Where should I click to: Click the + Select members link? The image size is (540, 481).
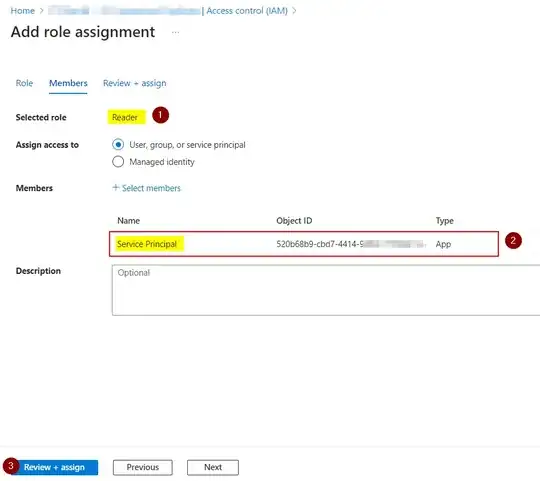146,188
